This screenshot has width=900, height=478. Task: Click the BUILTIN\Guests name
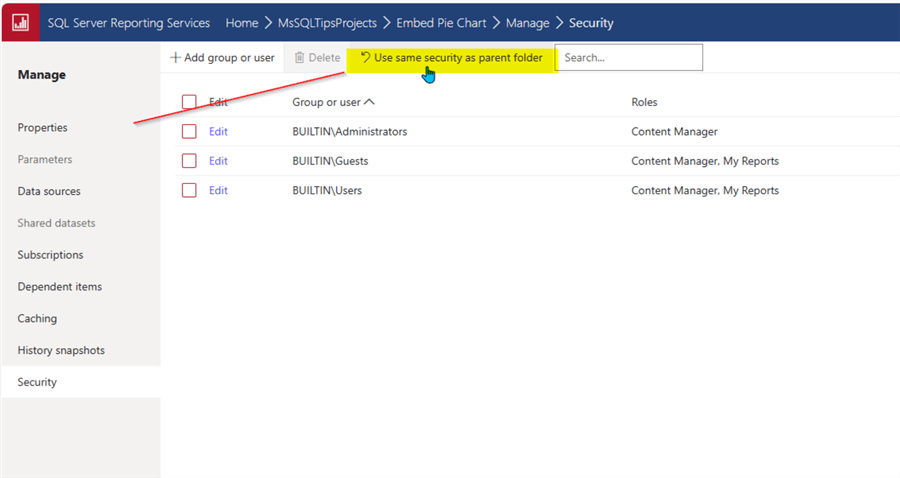point(330,161)
